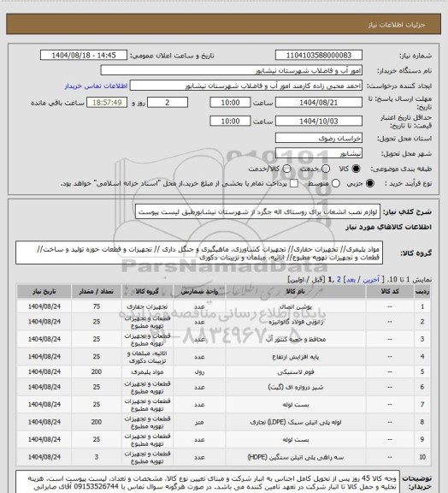Click the group مواد پلیمری in row 5
Image resolution: width=448 pixels, height=493 pixels.
pyautogui.click(x=147, y=372)
